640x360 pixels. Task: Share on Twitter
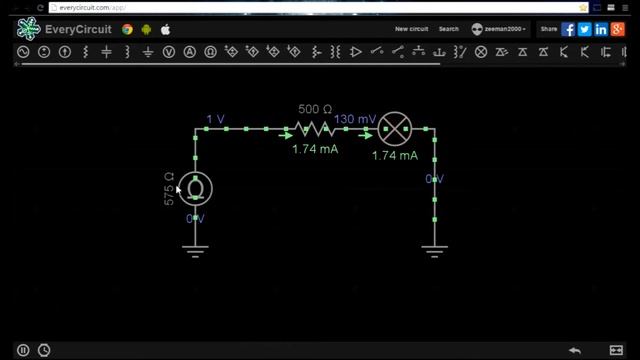click(x=584, y=29)
